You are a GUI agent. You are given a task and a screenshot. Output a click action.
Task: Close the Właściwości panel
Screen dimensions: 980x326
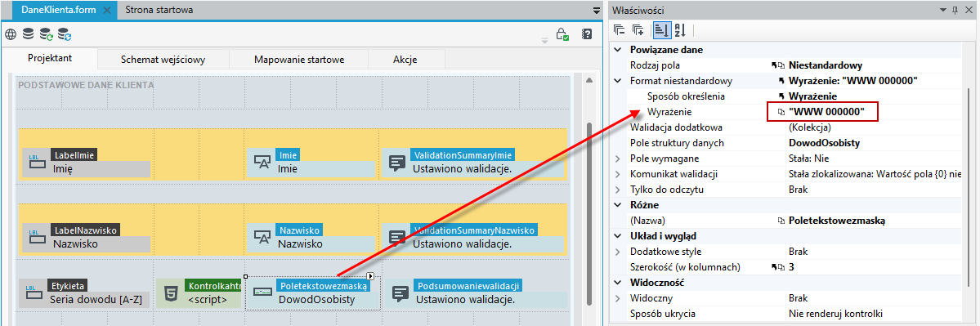tap(969, 10)
